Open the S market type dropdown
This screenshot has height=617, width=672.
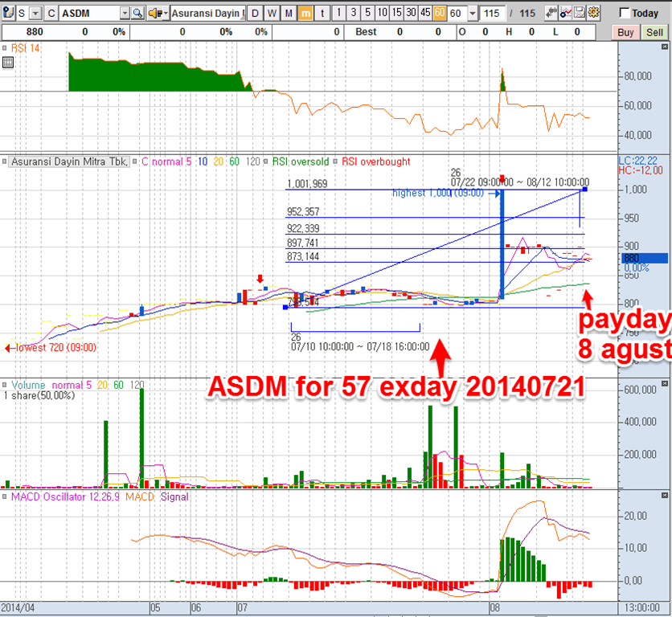(x=35, y=14)
